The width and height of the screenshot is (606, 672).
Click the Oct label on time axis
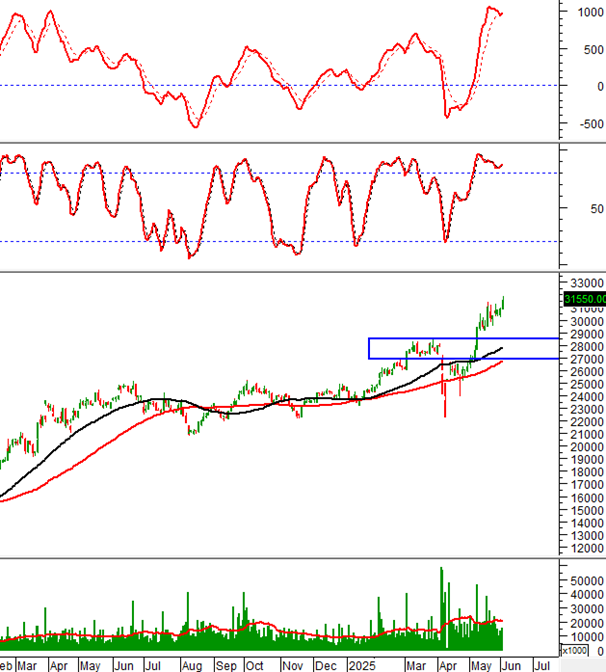[x=254, y=666]
